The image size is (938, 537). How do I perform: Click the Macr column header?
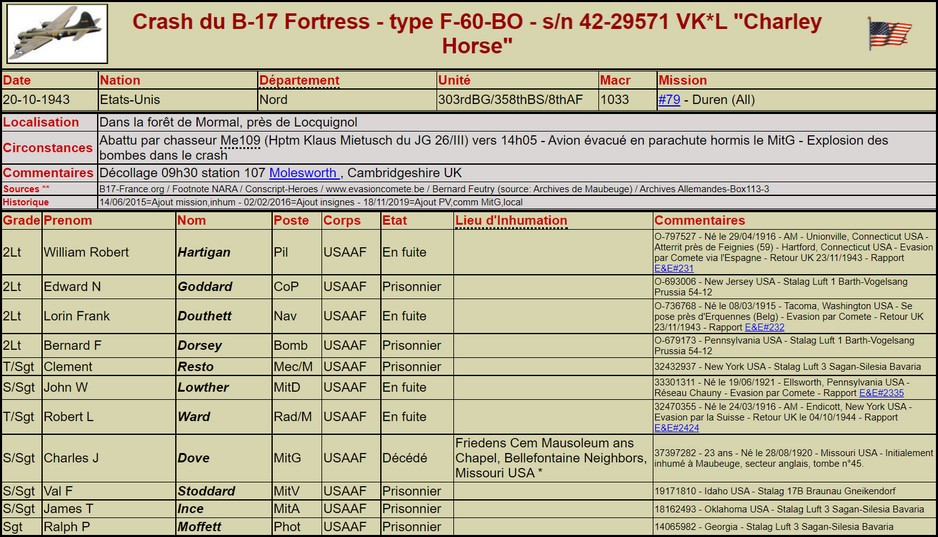click(615, 80)
